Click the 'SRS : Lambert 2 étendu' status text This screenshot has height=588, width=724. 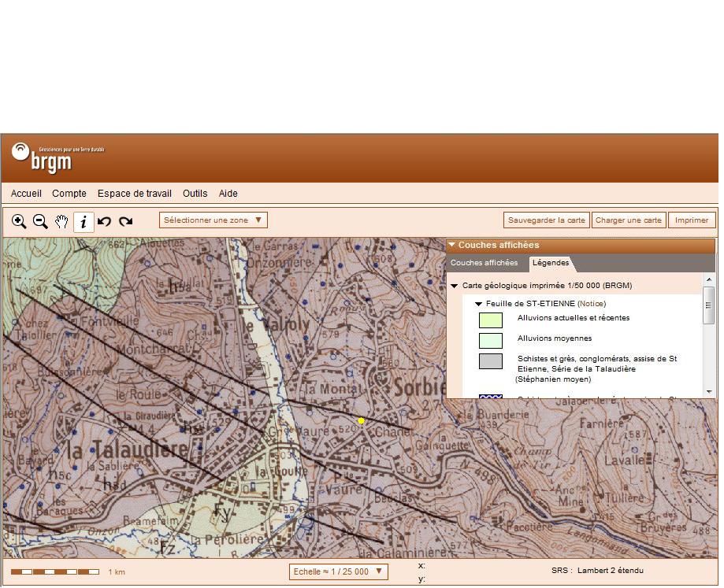coord(597,571)
